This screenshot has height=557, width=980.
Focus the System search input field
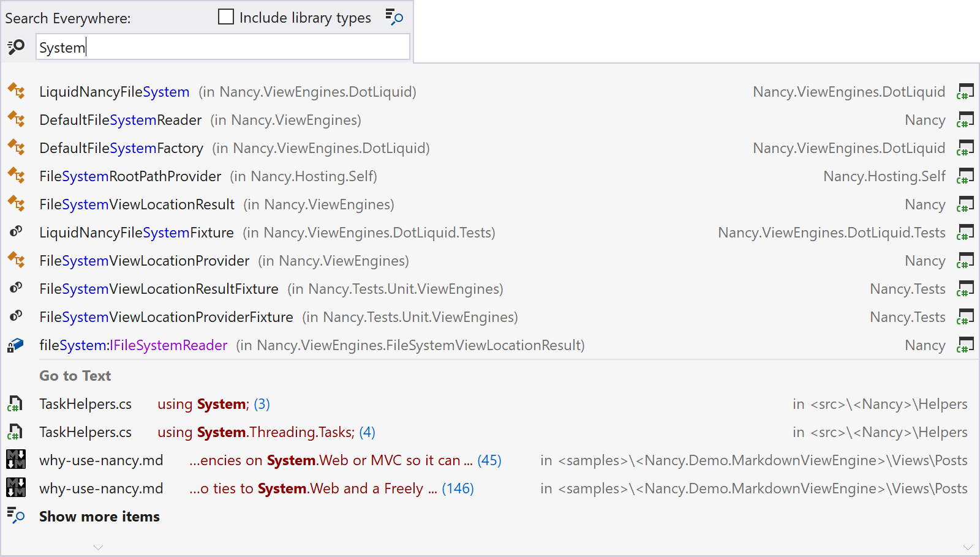point(223,47)
